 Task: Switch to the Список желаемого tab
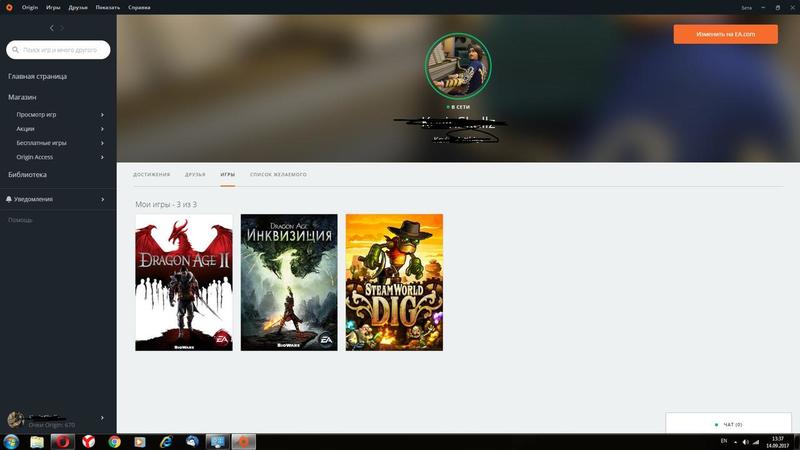click(x=279, y=174)
